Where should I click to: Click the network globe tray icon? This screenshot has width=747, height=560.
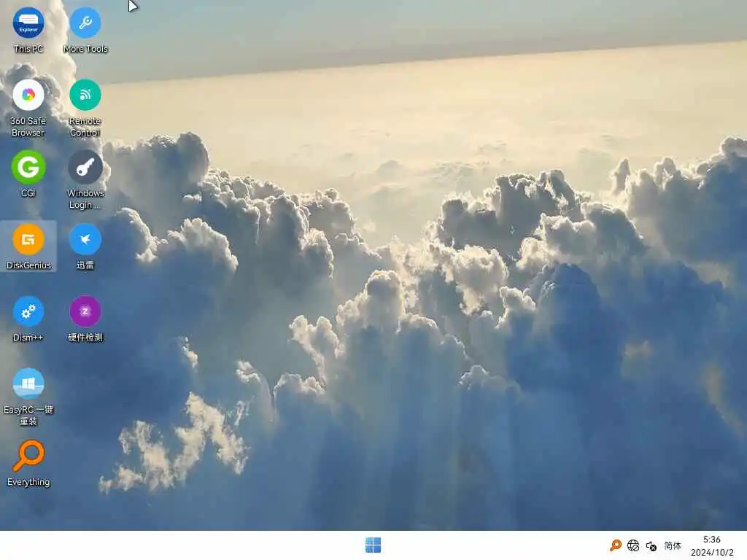633,545
